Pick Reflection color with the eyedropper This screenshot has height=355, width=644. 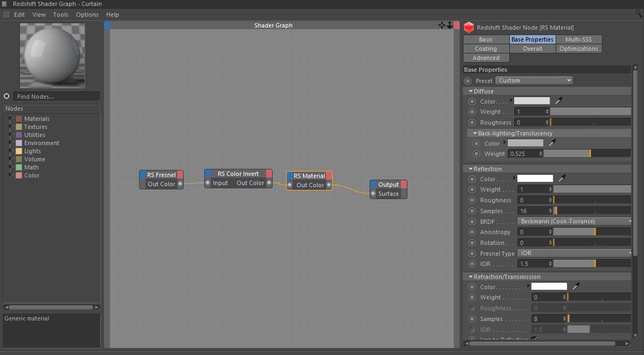point(562,178)
